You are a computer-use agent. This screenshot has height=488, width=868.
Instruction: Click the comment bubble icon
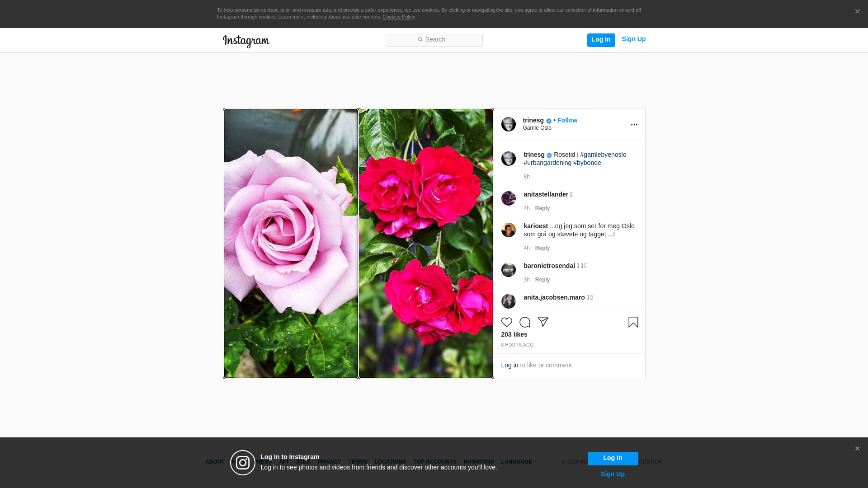point(524,322)
